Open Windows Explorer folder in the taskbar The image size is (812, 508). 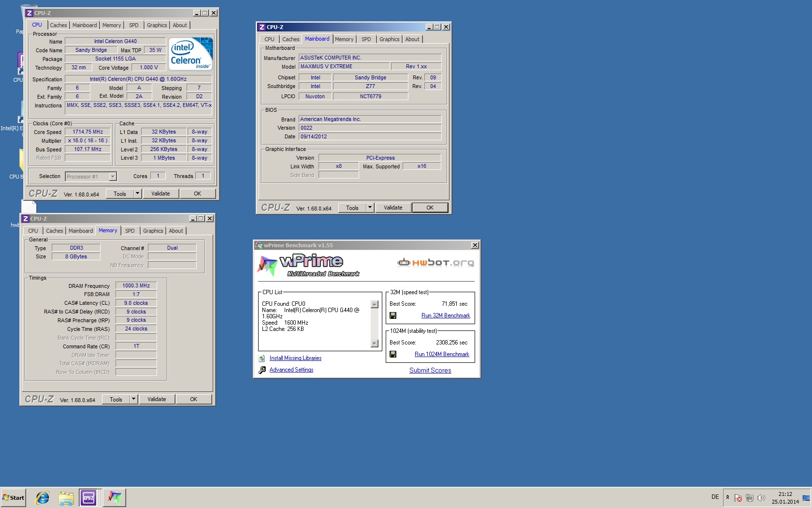click(66, 497)
